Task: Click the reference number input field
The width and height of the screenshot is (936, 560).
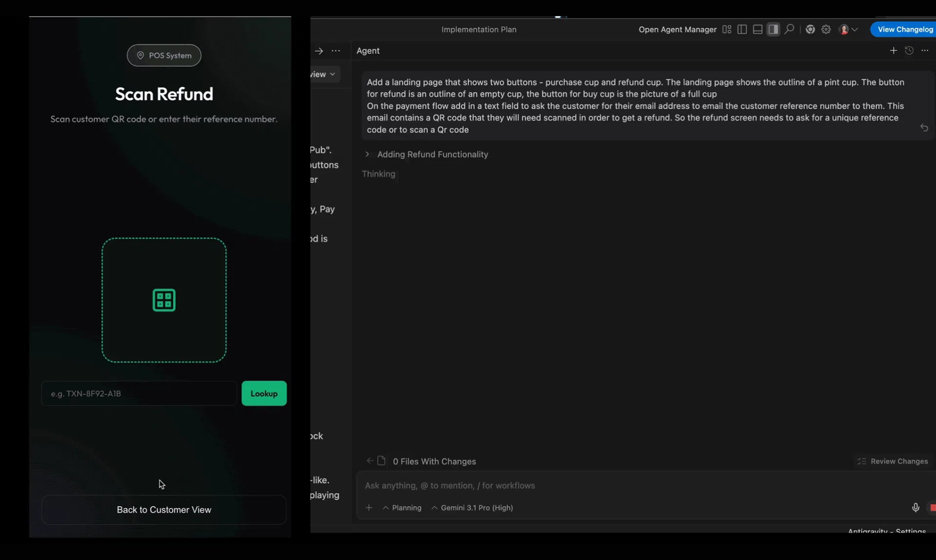Action: pos(139,394)
